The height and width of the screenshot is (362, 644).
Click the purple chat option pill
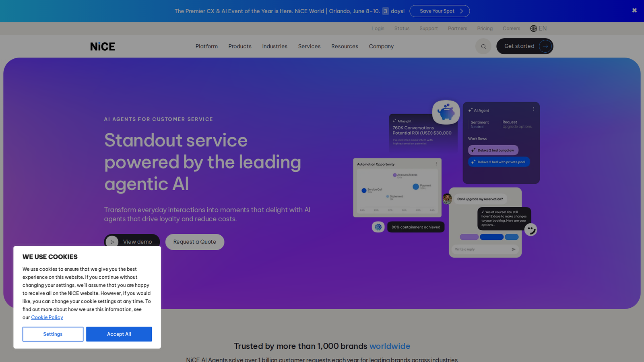(469, 237)
